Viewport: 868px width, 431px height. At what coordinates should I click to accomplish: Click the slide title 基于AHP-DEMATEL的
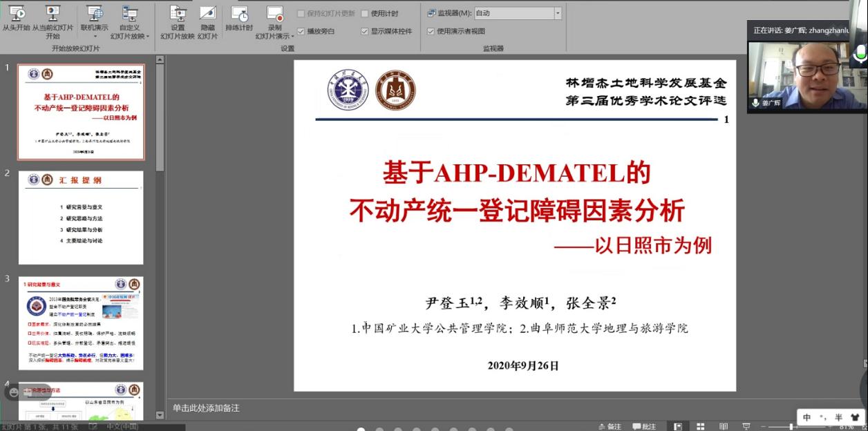[517, 173]
